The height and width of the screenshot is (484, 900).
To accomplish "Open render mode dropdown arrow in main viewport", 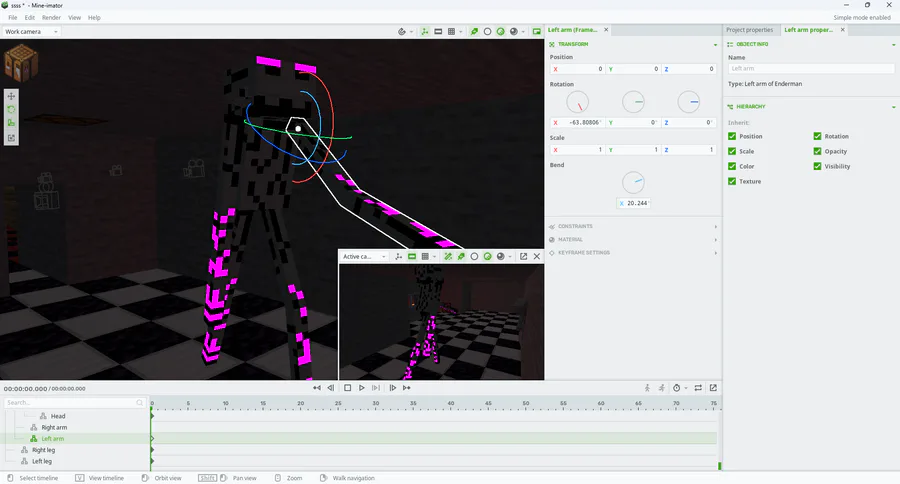I will tap(523, 32).
